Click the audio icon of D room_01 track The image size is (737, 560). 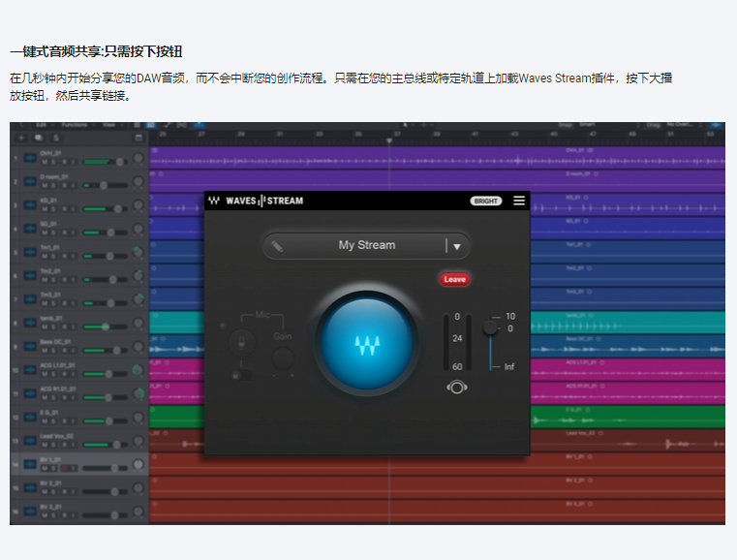pyautogui.click(x=30, y=181)
